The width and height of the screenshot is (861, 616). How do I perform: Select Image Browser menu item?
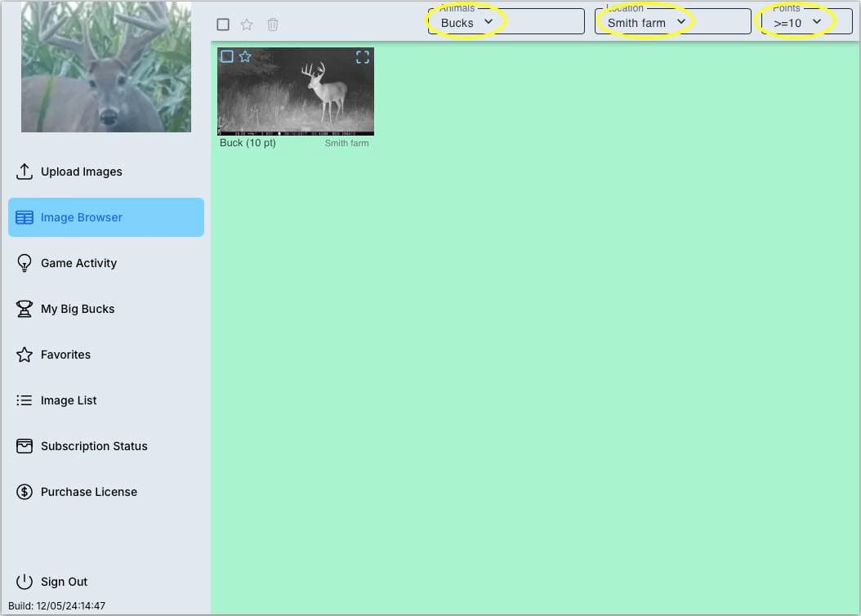[106, 217]
